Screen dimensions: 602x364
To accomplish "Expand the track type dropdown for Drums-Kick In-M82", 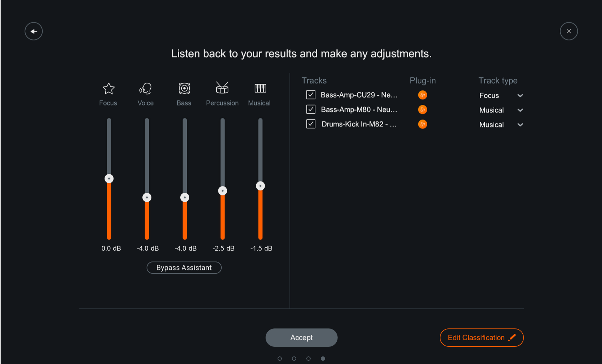I will 501,125.
